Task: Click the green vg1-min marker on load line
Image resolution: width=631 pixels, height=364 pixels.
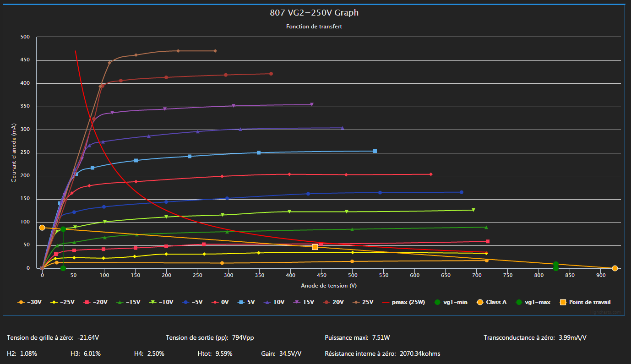Action: coord(63,229)
